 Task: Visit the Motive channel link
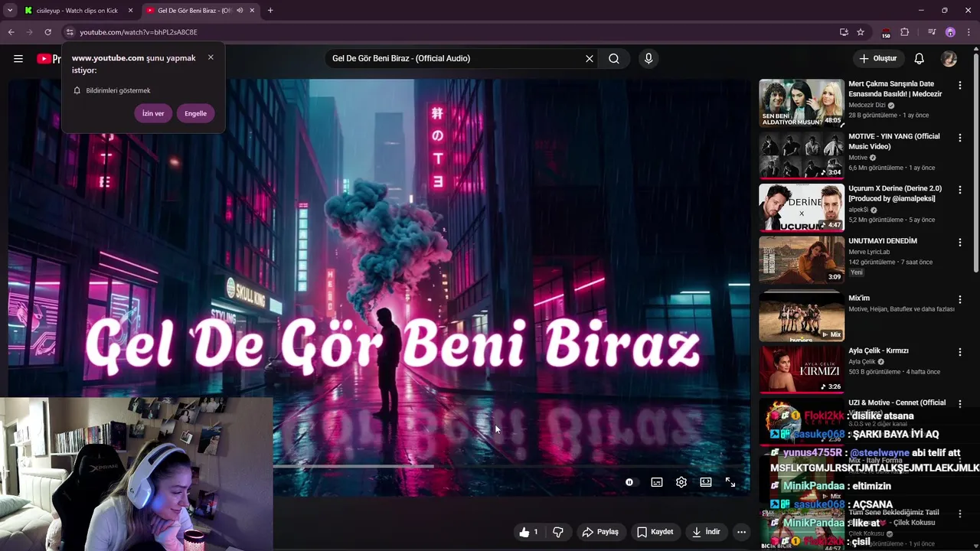858,158
